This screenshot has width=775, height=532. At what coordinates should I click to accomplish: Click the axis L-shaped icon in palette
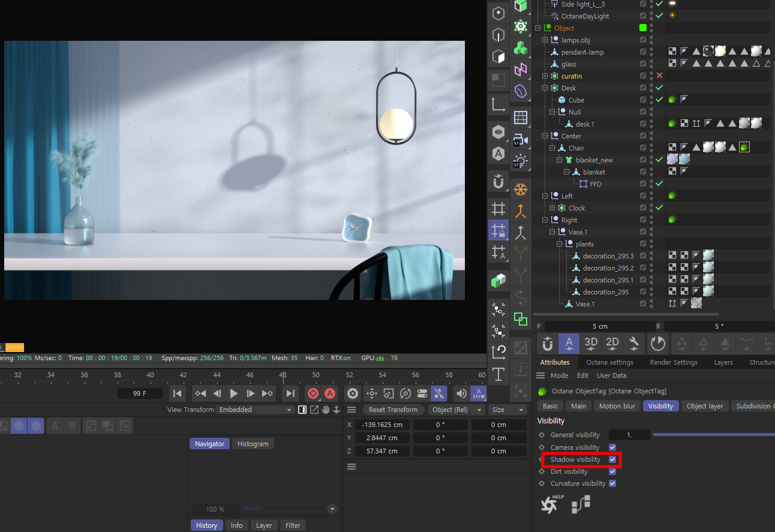(498, 105)
